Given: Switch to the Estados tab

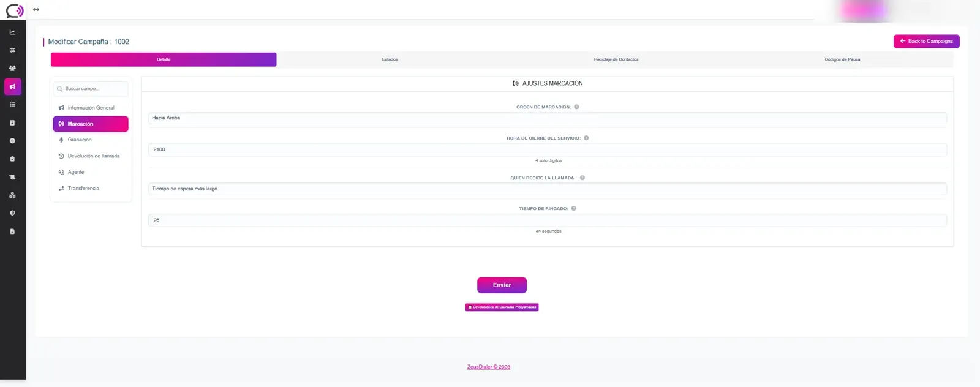Looking at the screenshot, I should click(x=390, y=59).
